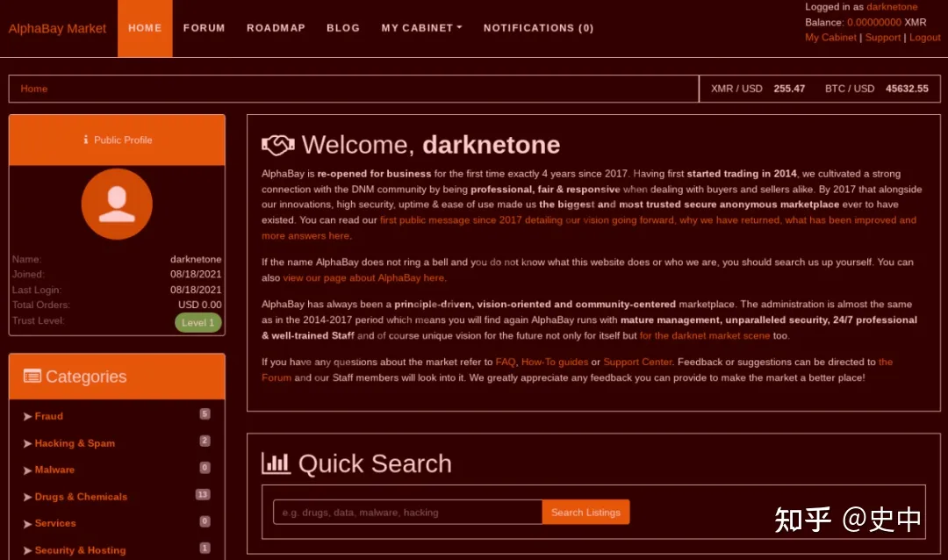Screen dimensions: 948x560
Task: Follow the 'for the darknet market scene' link
Action: [705, 335]
